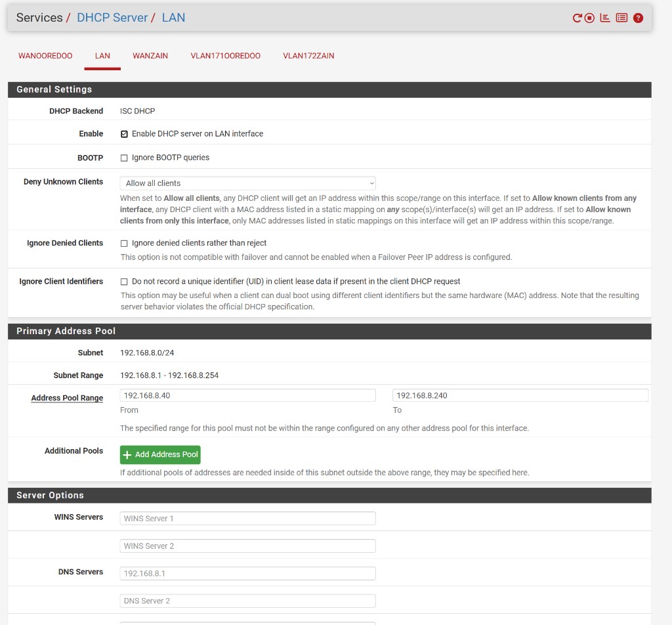Go to DHCP Server breadcrumb link

pyautogui.click(x=112, y=18)
